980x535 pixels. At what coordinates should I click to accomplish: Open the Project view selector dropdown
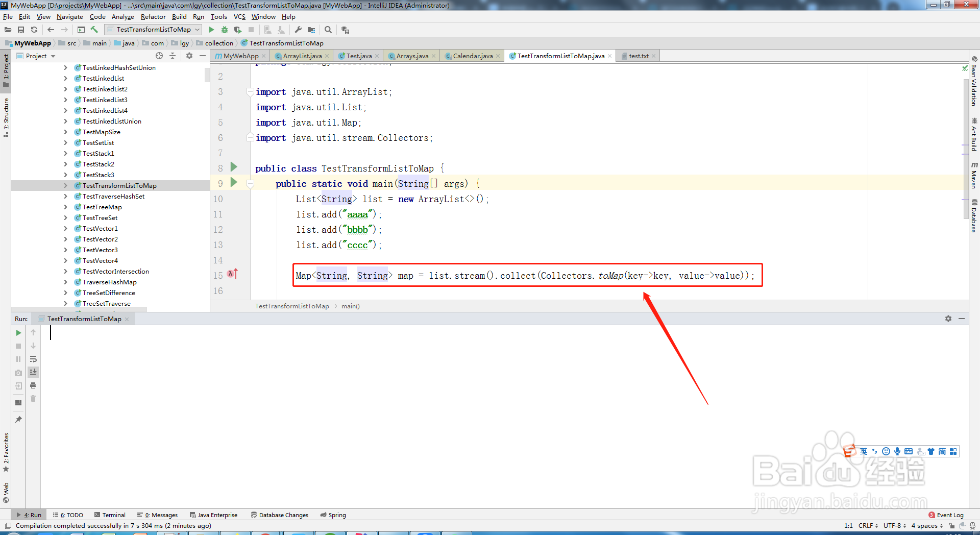[x=36, y=56]
